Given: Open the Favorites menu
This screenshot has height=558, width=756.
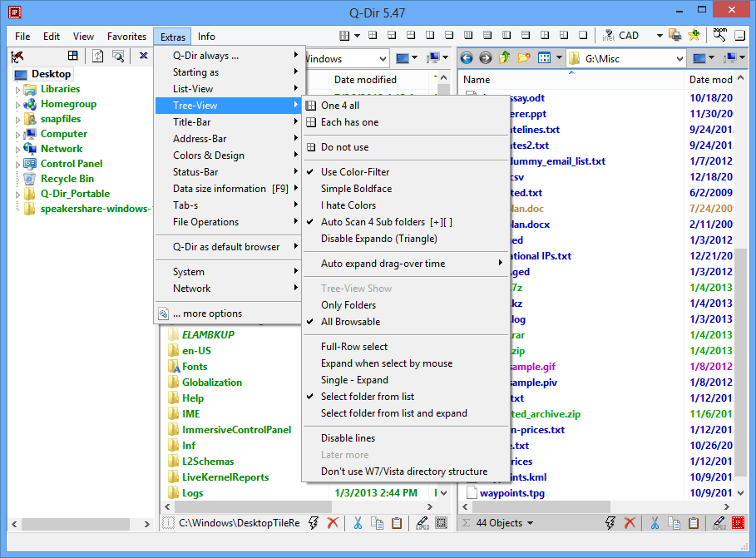Looking at the screenshot, I should (126, 37).
